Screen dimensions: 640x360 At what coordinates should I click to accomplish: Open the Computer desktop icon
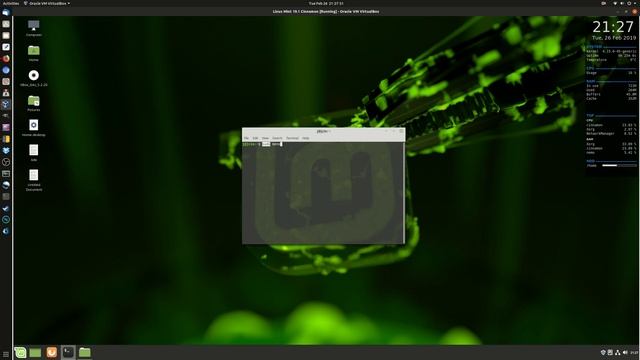[x=33, y=28]
